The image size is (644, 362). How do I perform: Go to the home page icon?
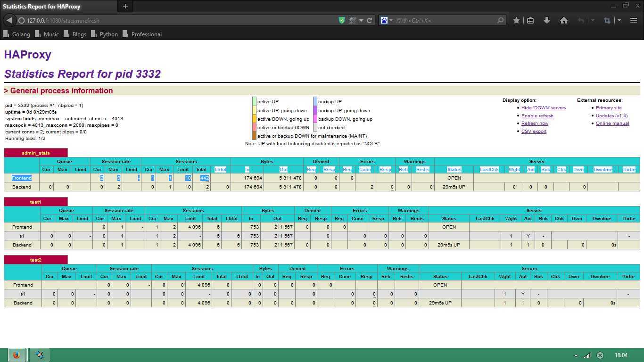click(563, 20)
